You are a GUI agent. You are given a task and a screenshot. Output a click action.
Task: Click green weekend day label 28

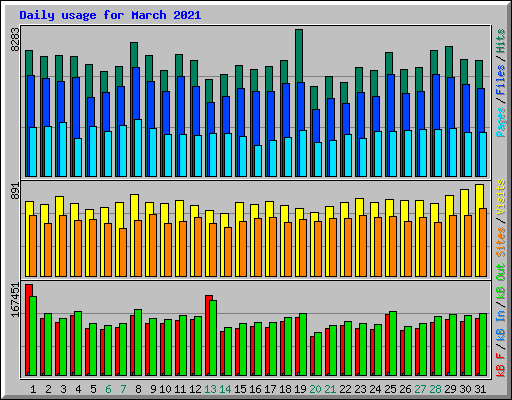tap(435, 389)
